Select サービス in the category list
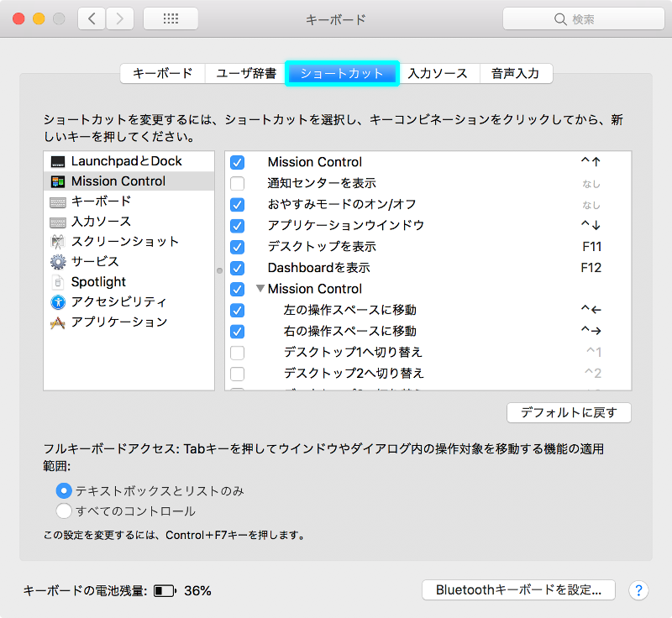 (x=129, y=262)
